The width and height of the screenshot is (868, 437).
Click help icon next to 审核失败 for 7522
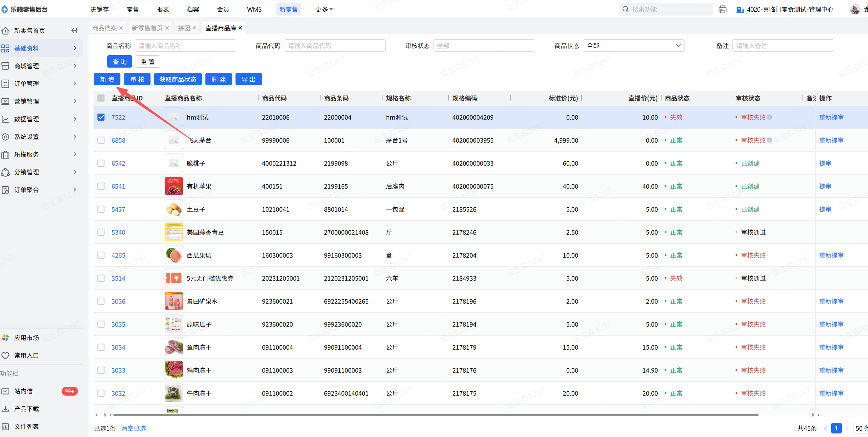pos(770,117)
